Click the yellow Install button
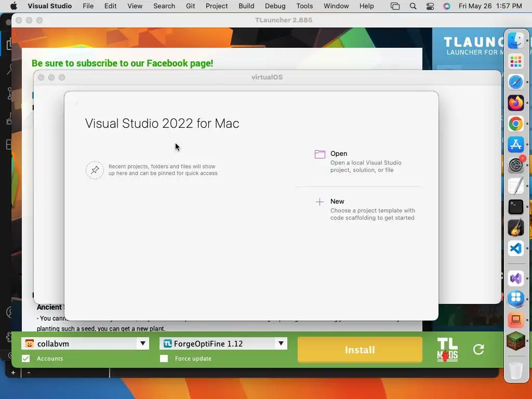 360,350
